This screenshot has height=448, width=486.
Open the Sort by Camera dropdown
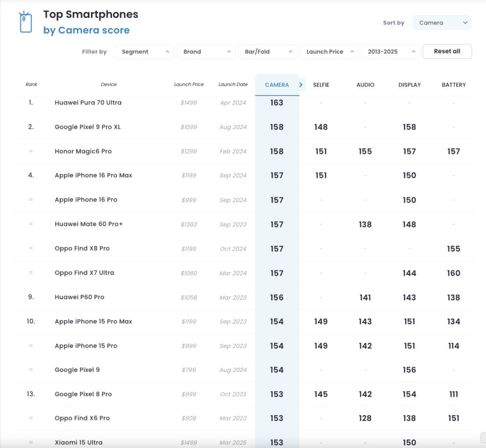[441, 23]
